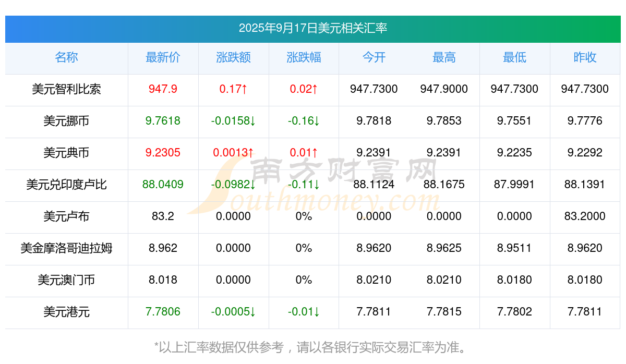Select the 最低 value 9.2235
The image size is (626, 364).
(x=514, y=153)
